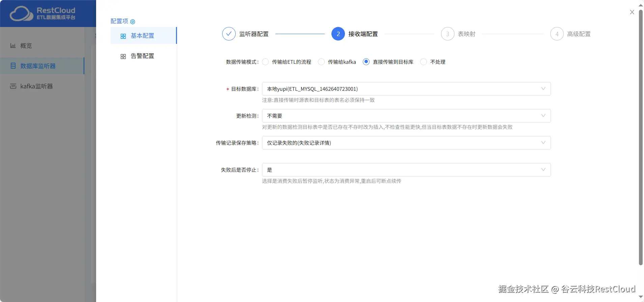
Task: Click the 失败后是否停止 label
Action: pos(240,170)
